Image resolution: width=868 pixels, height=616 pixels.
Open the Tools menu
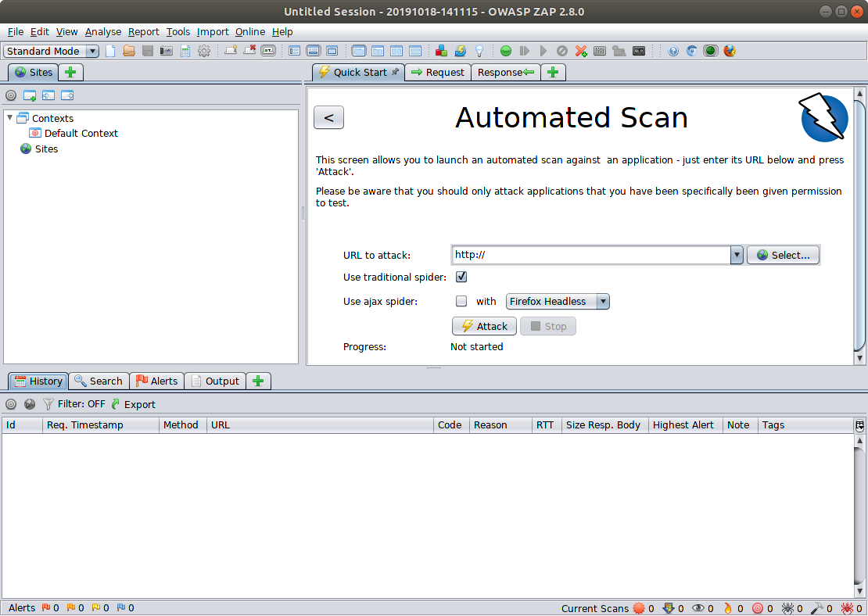point(178,32)
